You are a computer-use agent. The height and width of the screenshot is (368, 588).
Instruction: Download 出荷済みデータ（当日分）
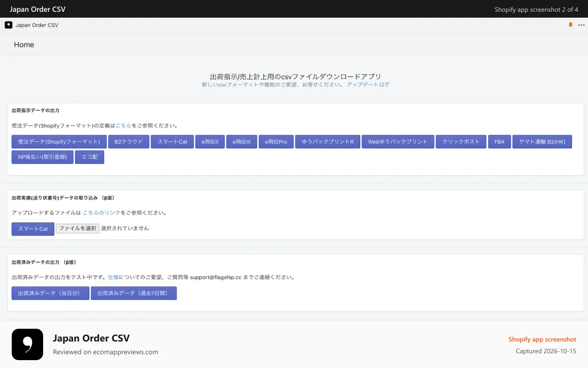click(50, 293)
